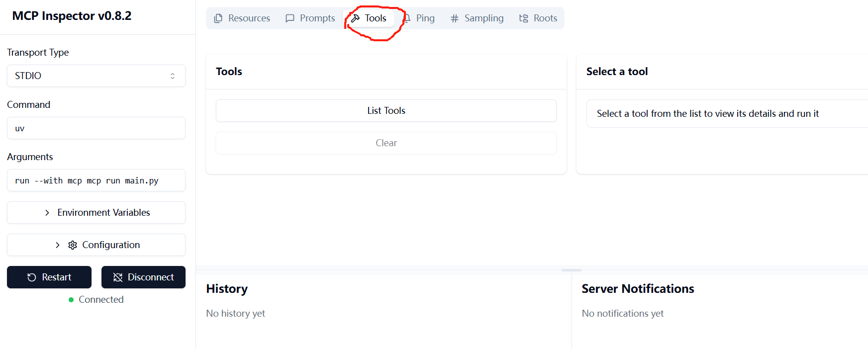Expand the Environment Variables section
Viewport: 868px width, 349px height.
(x=96, y=213)
